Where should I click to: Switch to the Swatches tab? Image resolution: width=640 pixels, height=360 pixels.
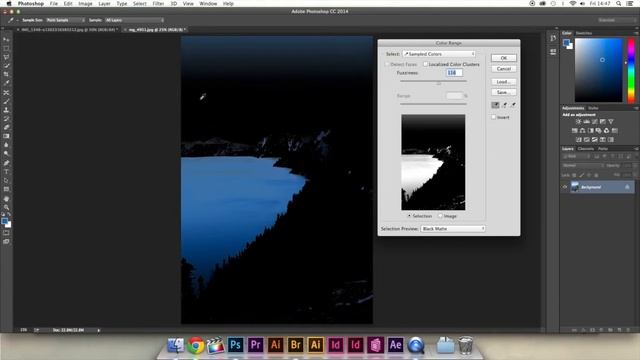pyautogui.click(x=584, y=33)
